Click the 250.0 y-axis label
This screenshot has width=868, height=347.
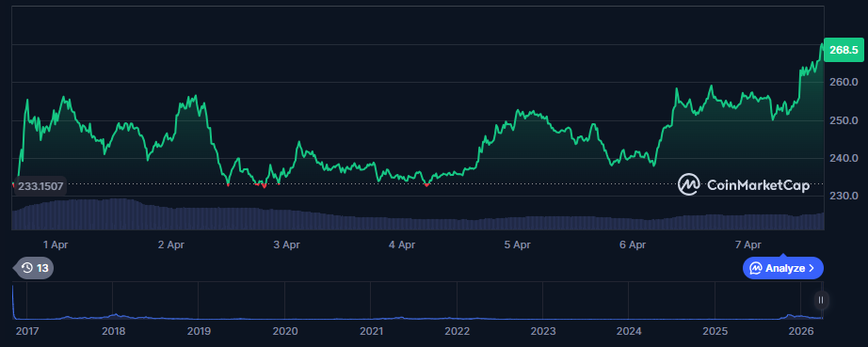tap(844, 120)
